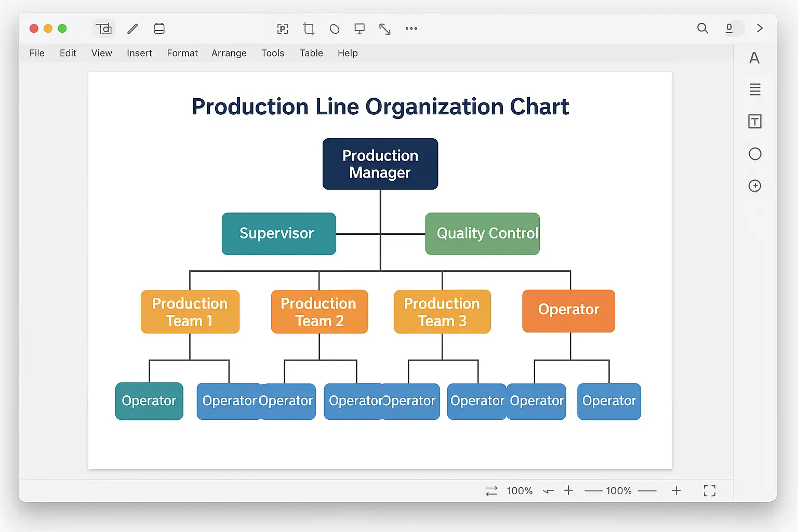This screenshot has width=798, height=532.
Task: Select the diagonal connector arrow tool
Action: [385, 29]
